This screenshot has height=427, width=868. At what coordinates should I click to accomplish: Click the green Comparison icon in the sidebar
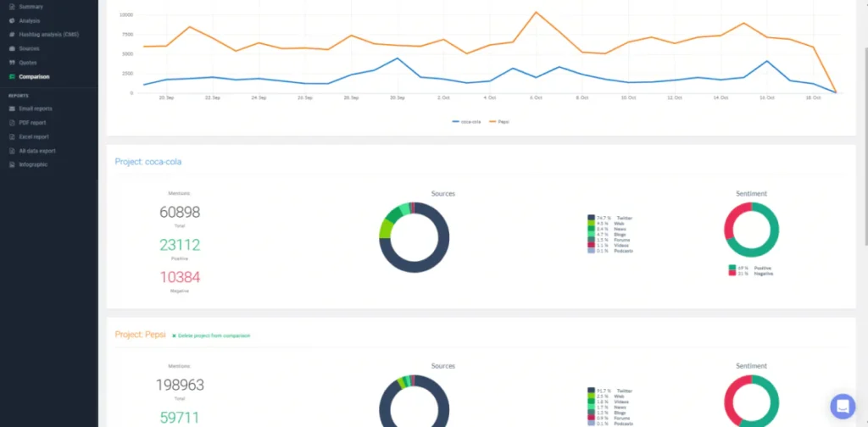coord(12,77)
